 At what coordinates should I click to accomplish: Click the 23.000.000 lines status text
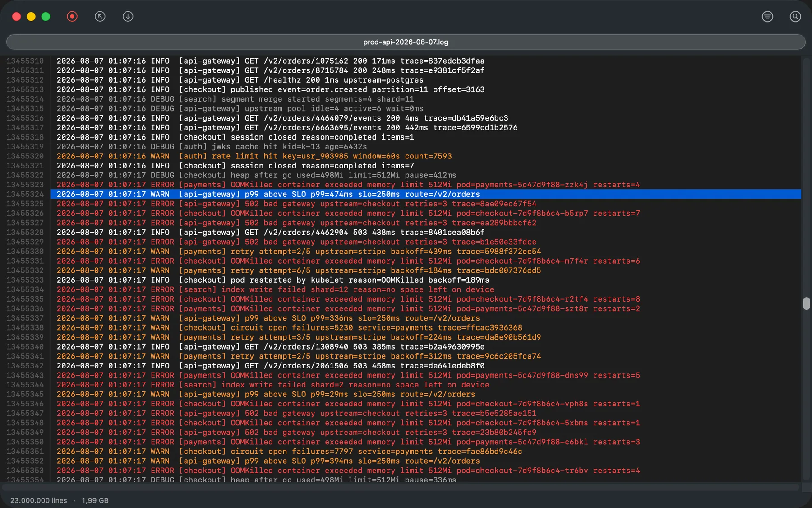coord(39,500)
